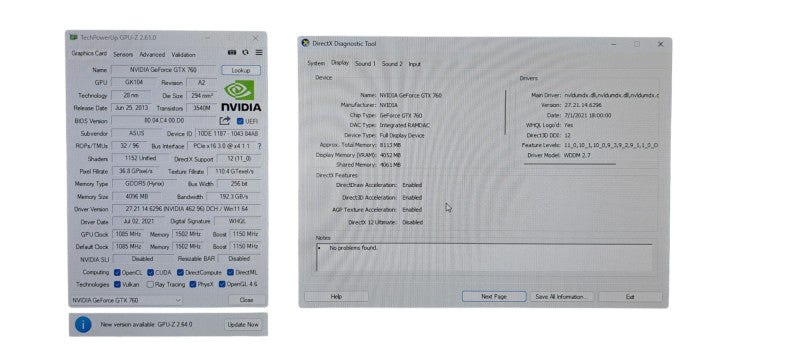Open the Display tab in DirectX tool
Viewport: 800px width, 360px height.
click(x=340, y=63)
